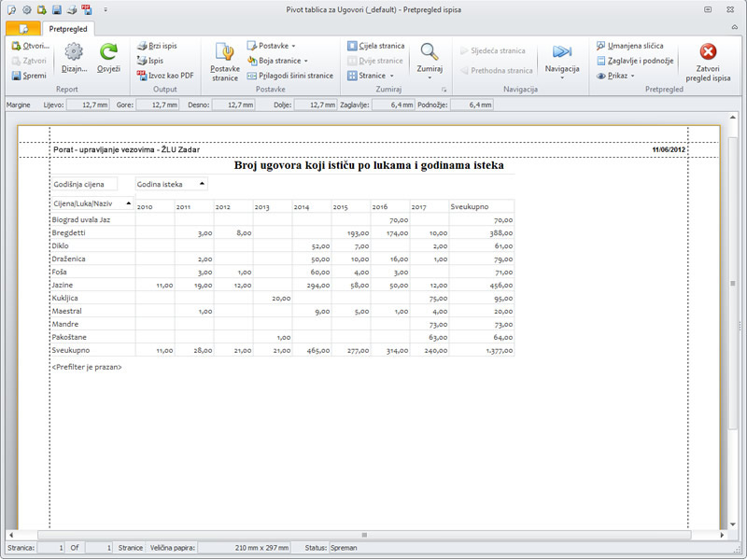Apply Prilagodi širini stranice fit-to-width
The width and height of the screenshot is (747, 560).
coord(290,76)
